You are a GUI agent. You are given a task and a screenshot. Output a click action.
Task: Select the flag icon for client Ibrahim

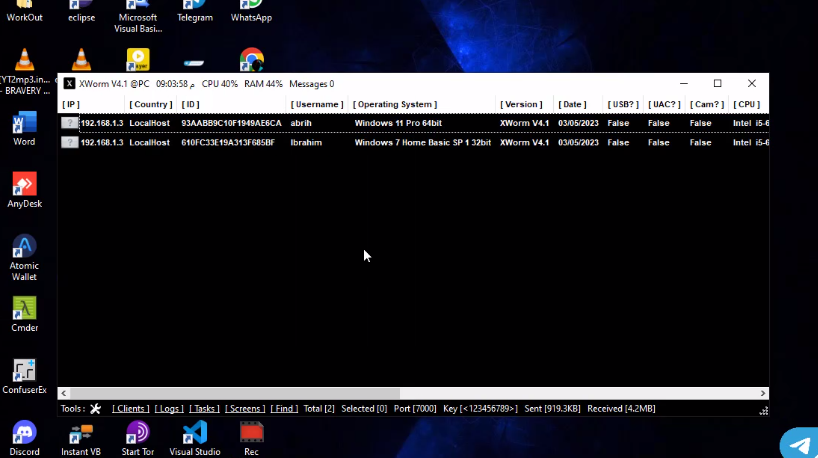[x=69, y=142]
